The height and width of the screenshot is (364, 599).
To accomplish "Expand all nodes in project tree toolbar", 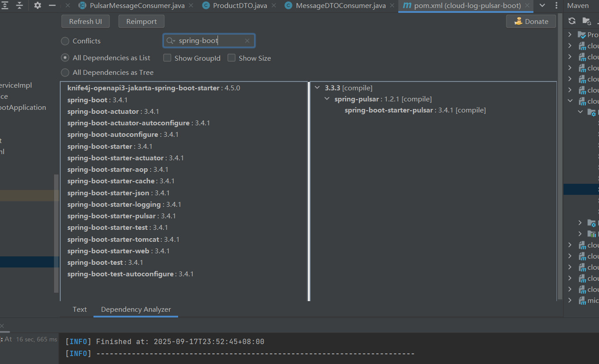I will pyautogui.click(x=5, y=5).
